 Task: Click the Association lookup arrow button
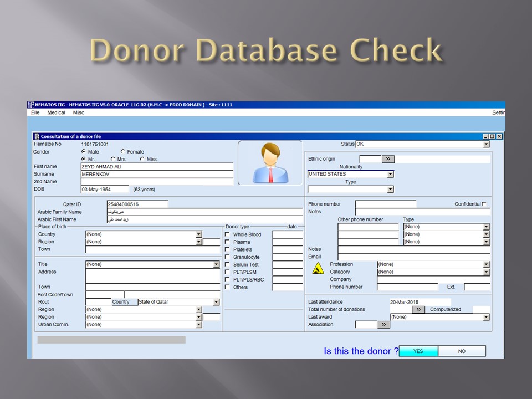[x=383, y=325]
